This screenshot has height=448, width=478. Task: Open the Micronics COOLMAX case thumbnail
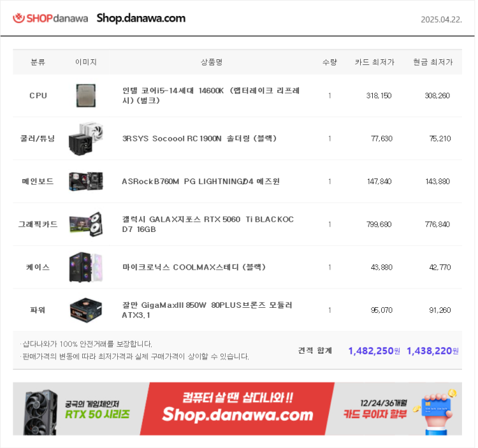86,267
